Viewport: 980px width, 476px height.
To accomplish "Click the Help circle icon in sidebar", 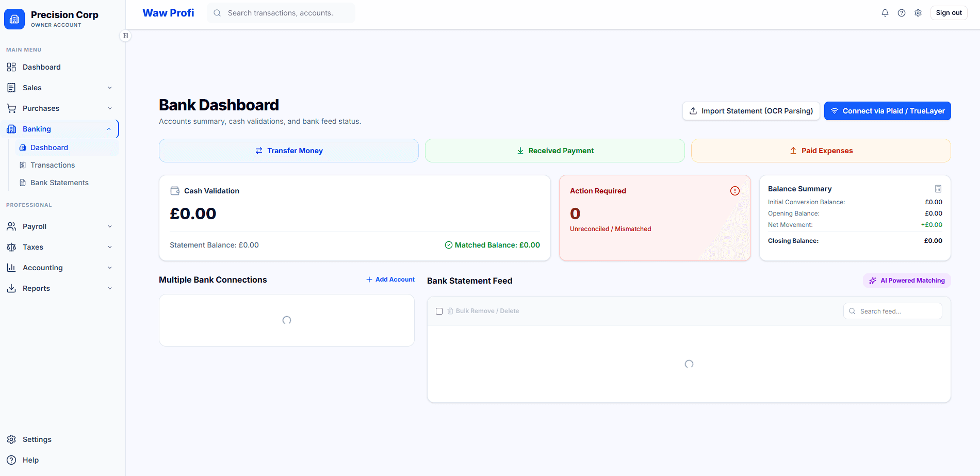I will pyautogui.click(x=11, y=460).
